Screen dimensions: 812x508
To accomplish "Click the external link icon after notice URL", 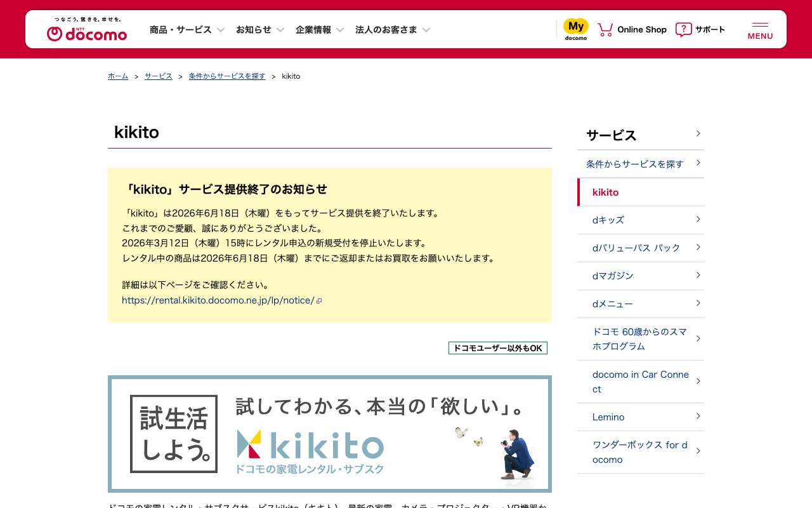I will (x=319, y=301).
